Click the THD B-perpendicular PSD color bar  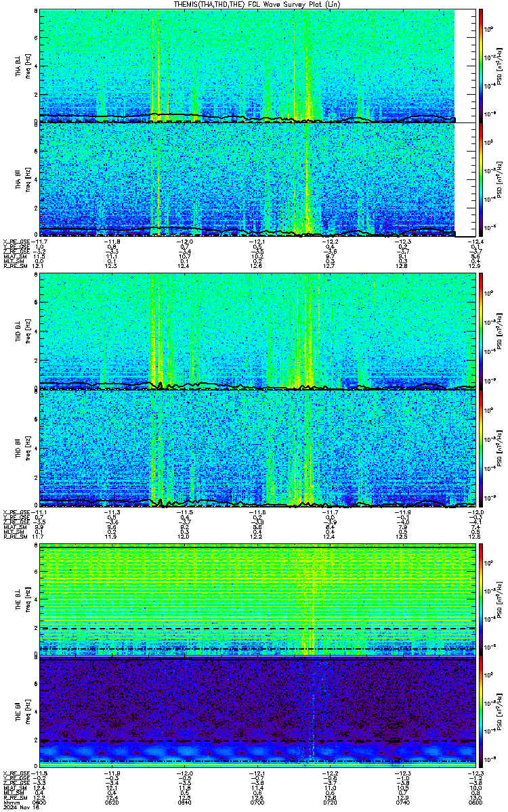point(481,332)
